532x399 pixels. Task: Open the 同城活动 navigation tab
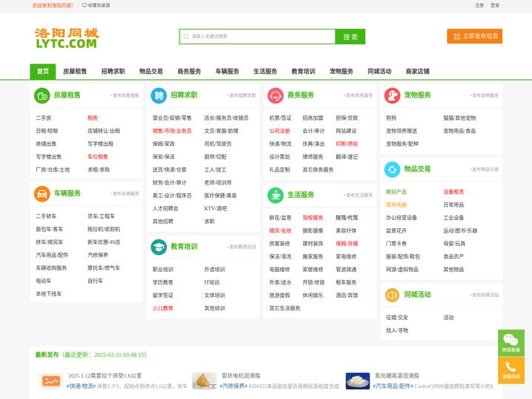click(379, 71)
